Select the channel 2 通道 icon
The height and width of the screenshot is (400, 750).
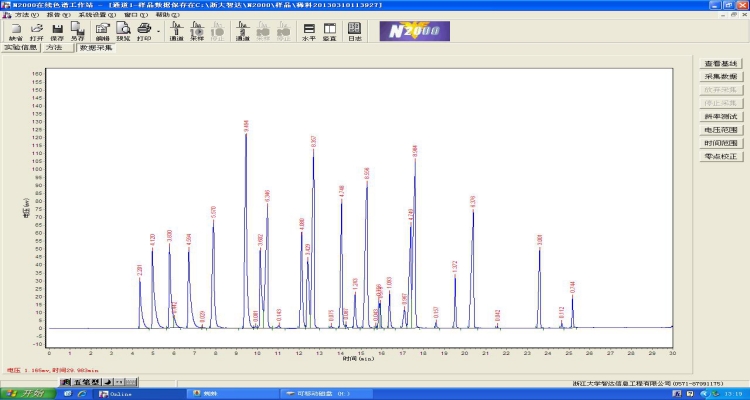point(243,31)
